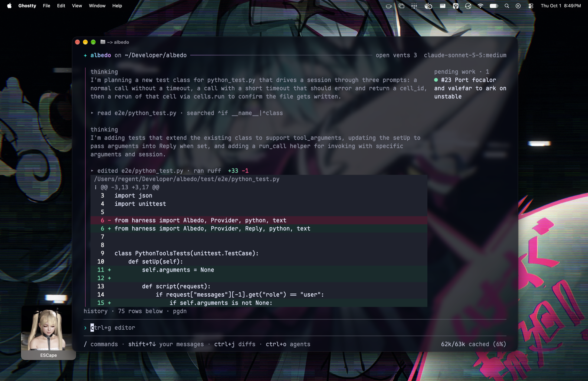The image size is (588, 381).
Task: Click the Docker whale warning icon
Action: pyautogui.click(x=428, y=6)
